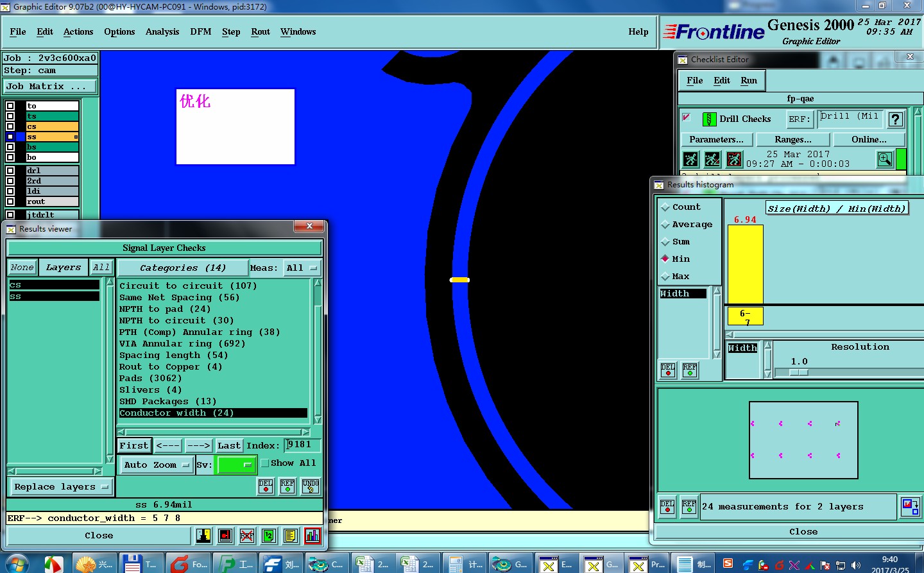The image size is (924, 573).
Task: Click the previous result arrow button
Action: tap(168, 445)
